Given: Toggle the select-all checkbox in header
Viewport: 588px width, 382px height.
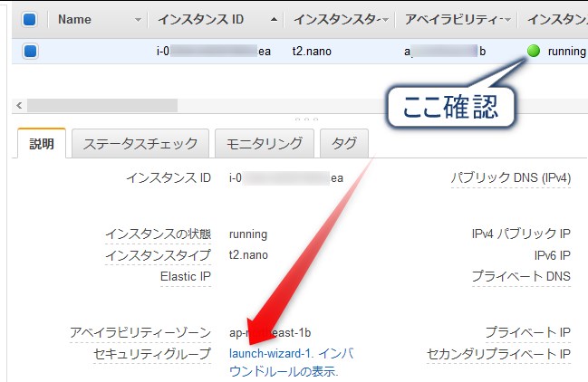Looking at the screenshot, I should click(29, 19).
